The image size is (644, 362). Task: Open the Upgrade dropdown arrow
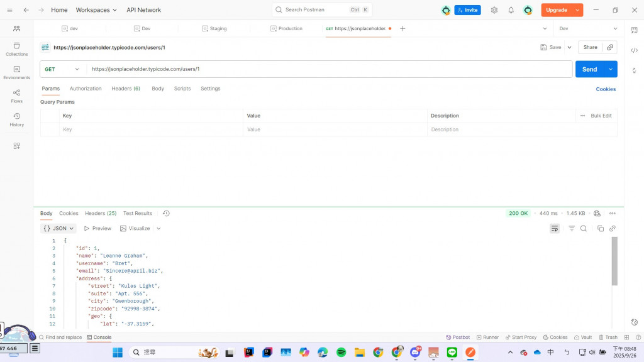(x=577, y=10)
